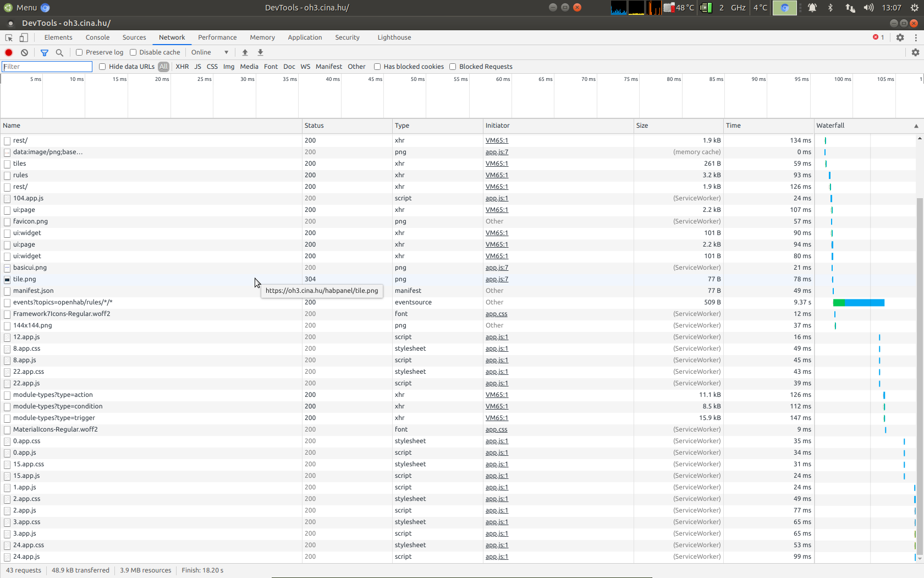Toggle Waterfall column sort order
This screenshot has width=924, height=578.
coord(831,126)
